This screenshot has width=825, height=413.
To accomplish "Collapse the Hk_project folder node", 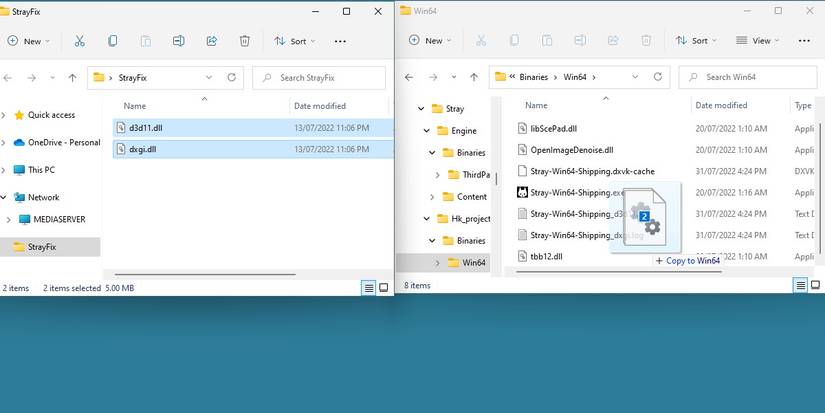I will click(427, 219).
